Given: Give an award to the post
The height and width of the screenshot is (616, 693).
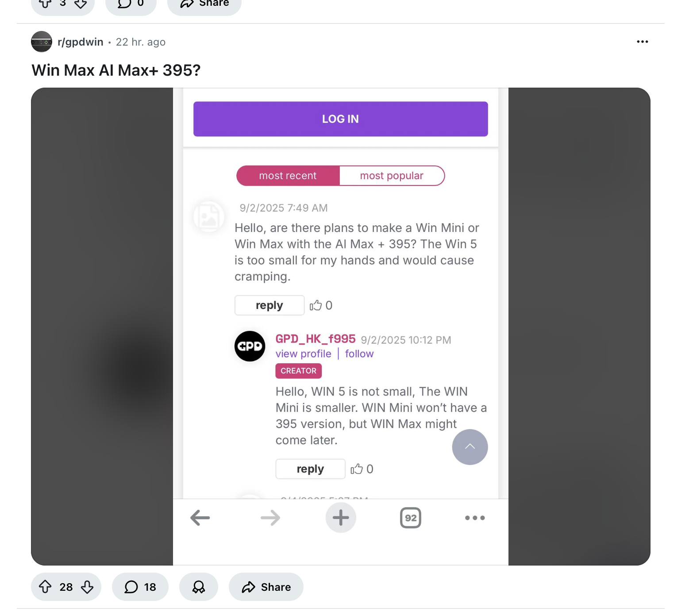Looking at the screenshot, I should point(199,587).
